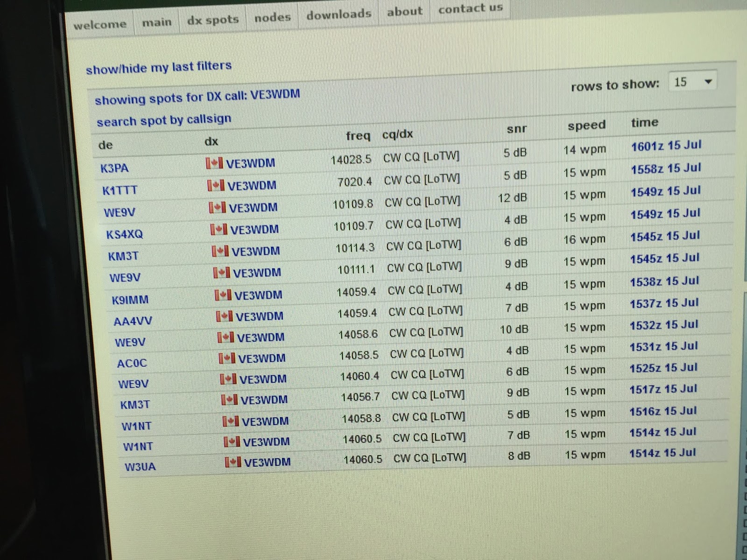View the about tab
747x560 pixels.
[x=404, y=11]
